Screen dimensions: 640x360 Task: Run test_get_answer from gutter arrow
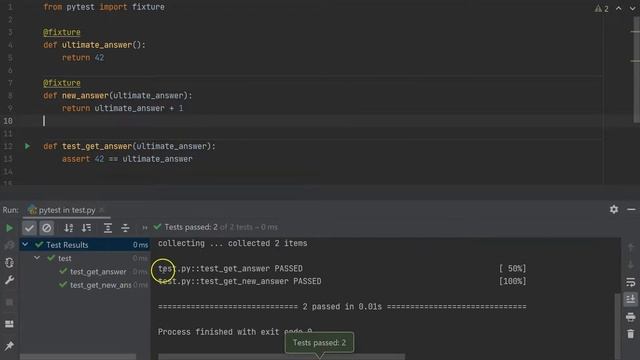(27, 146)
